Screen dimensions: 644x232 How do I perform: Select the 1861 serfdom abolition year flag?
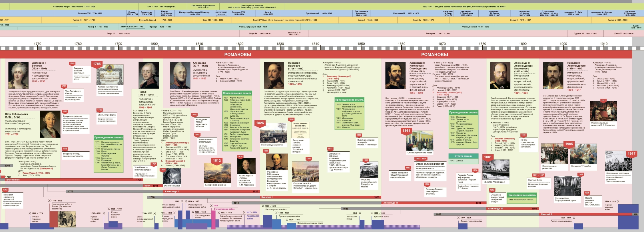(x=406, y=131)
